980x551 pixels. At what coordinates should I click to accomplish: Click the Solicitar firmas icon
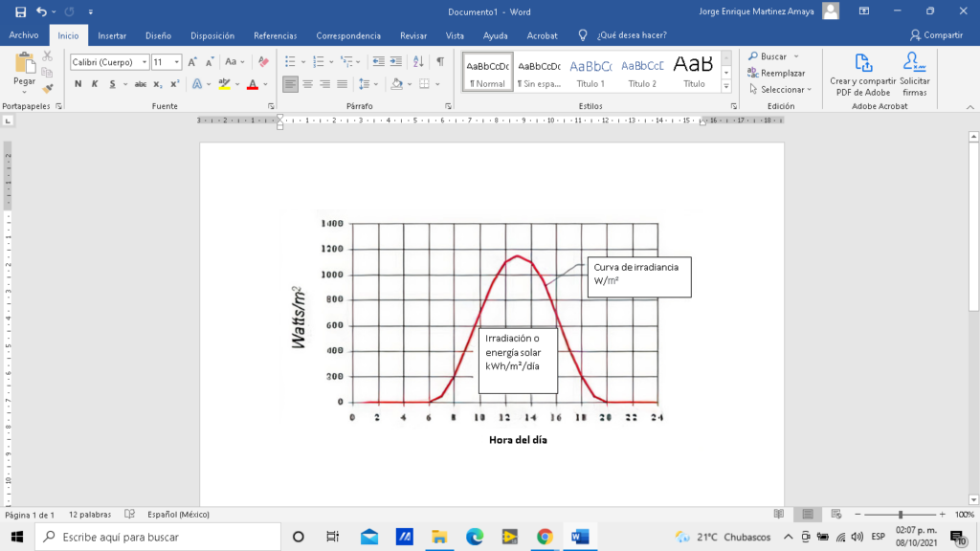click(914, 64)
